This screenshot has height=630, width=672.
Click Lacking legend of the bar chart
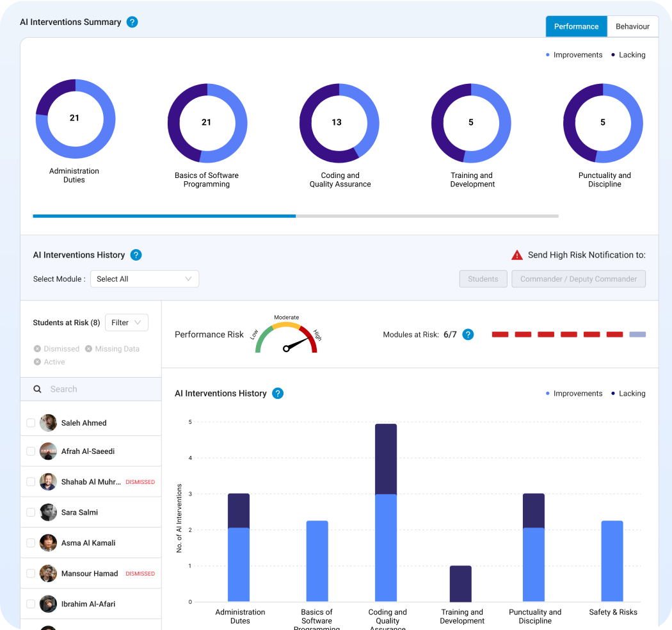[x=628, y=394]
